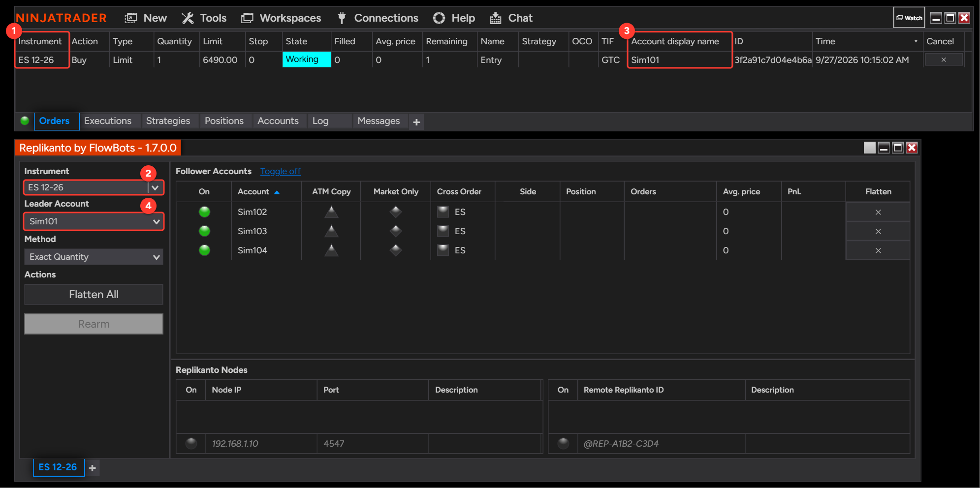Viewport: 980px width, 488px height.
Task: Click the Orders column header in Follower Accounts
Action: coord(670,192)
